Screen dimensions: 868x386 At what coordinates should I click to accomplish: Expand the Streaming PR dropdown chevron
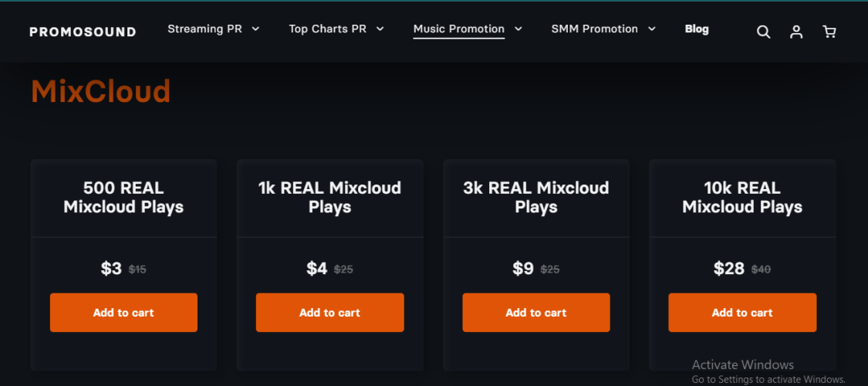point(255,29)
